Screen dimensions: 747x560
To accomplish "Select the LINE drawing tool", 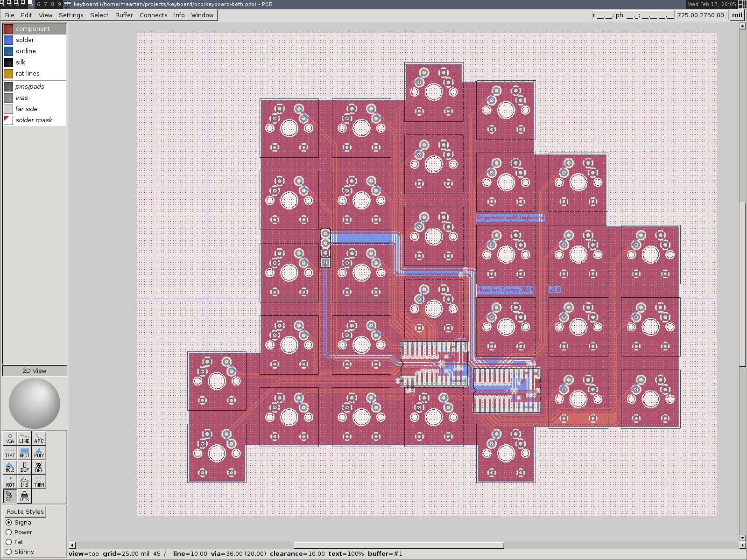I will coord(24,438).
